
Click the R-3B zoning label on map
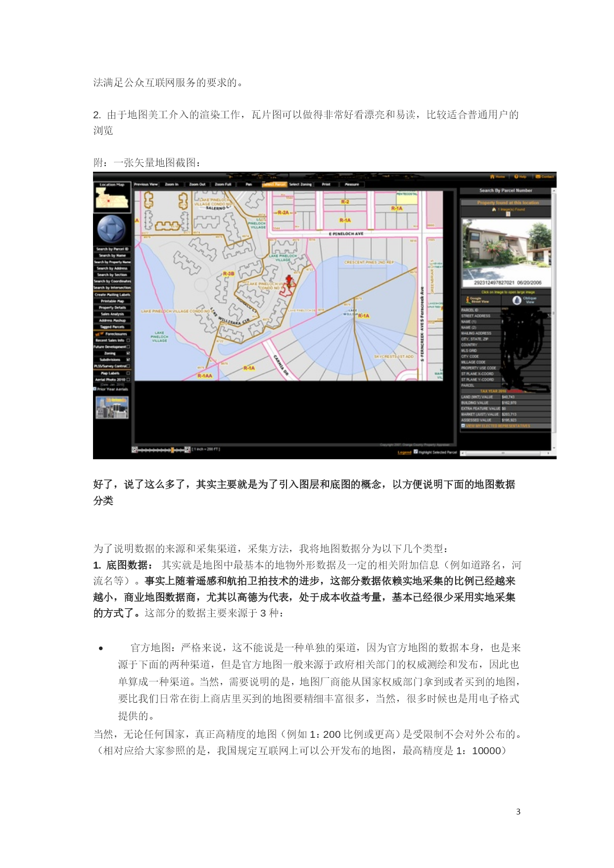coord(229,273)
